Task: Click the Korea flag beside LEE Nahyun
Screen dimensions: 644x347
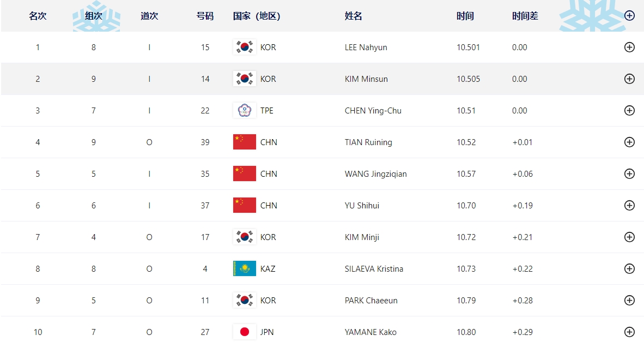Action: [245, 47]
